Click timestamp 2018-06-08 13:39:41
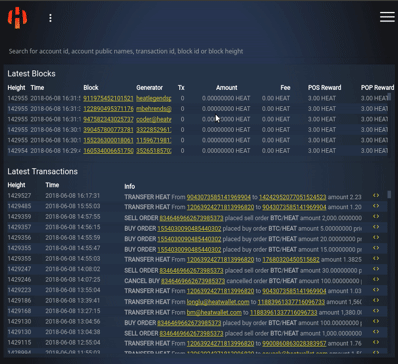 pos(73,300)
